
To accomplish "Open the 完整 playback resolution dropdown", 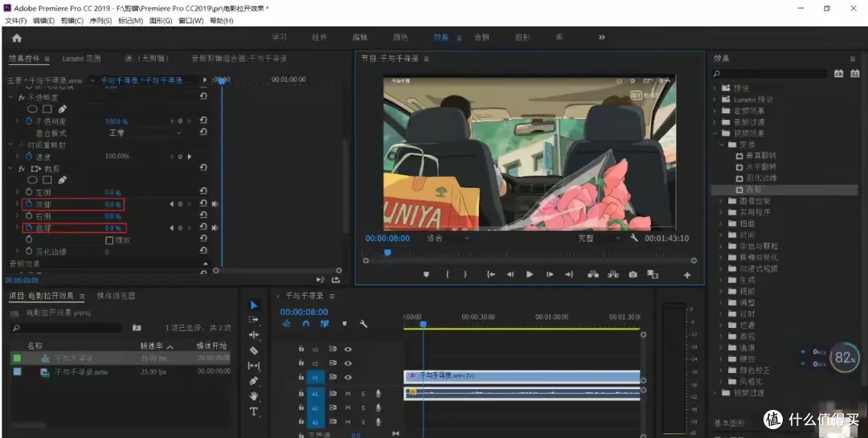I will (x=600, y=238).
